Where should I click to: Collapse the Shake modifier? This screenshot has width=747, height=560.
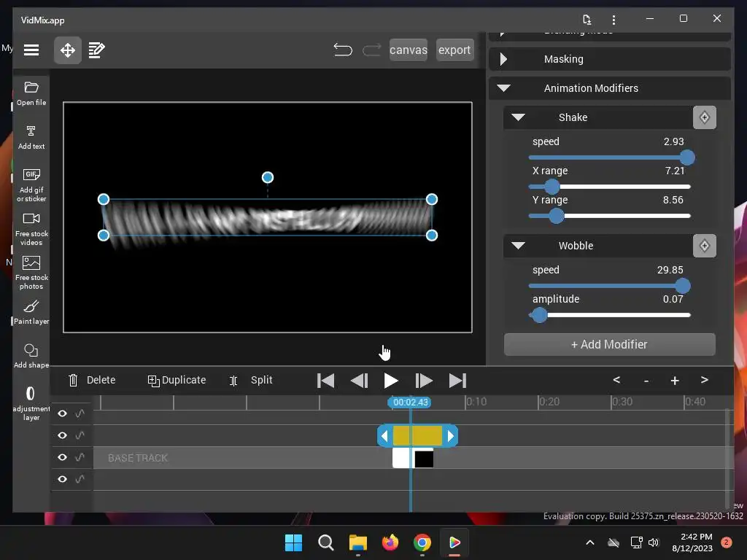click(x=519, y=117)
